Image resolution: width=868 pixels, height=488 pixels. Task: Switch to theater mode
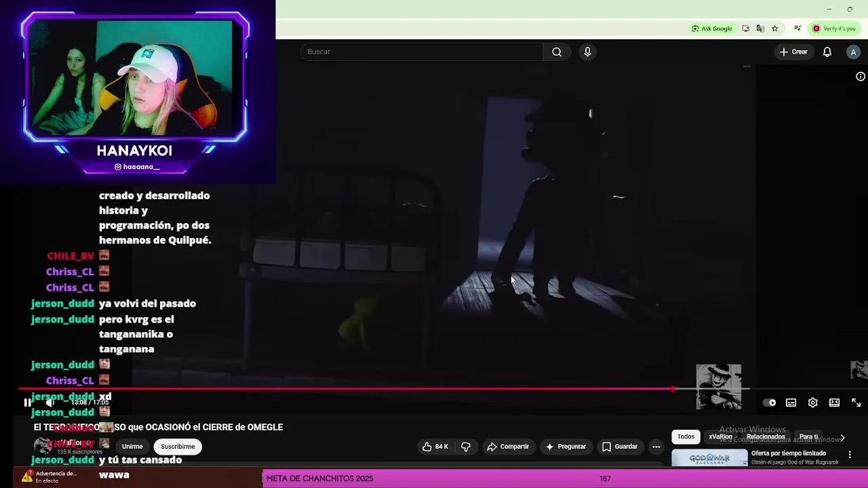pos(834,403)
